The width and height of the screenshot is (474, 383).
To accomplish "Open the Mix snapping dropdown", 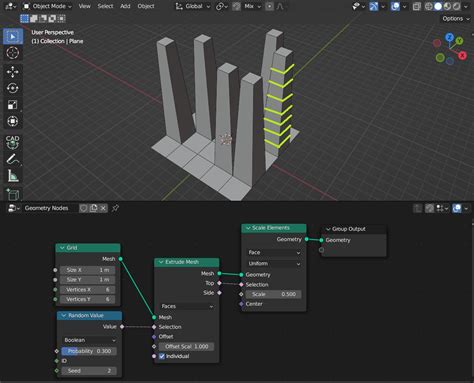I will pyautogui.click(x=253, y=6).
